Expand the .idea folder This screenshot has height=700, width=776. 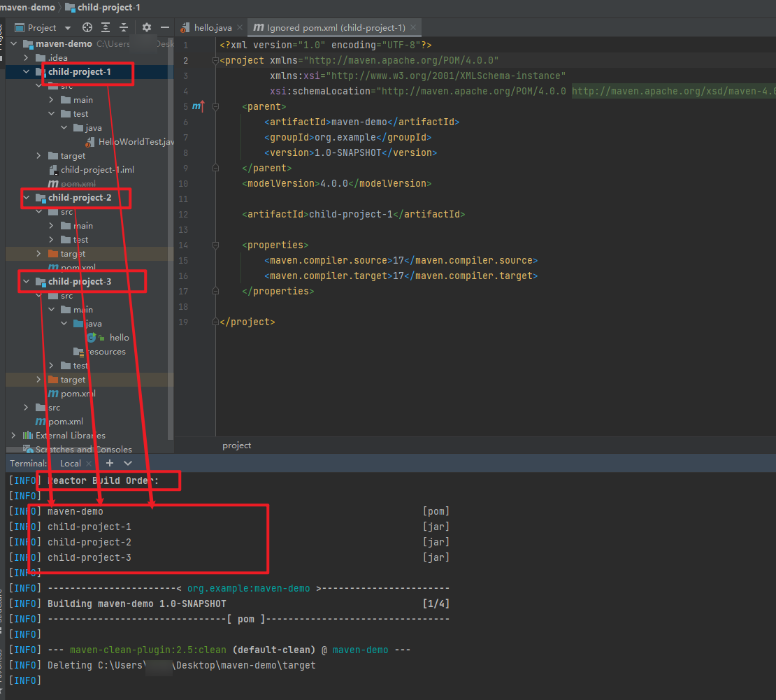[x=27, y=58]
